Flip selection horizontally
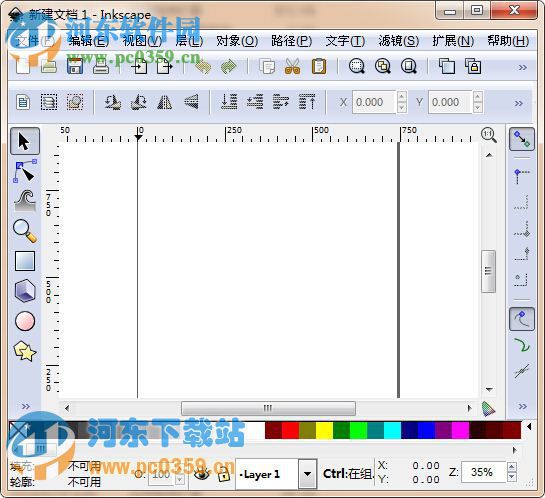The image size is (545, 498). pyautogui.click(x=164, y=102)
